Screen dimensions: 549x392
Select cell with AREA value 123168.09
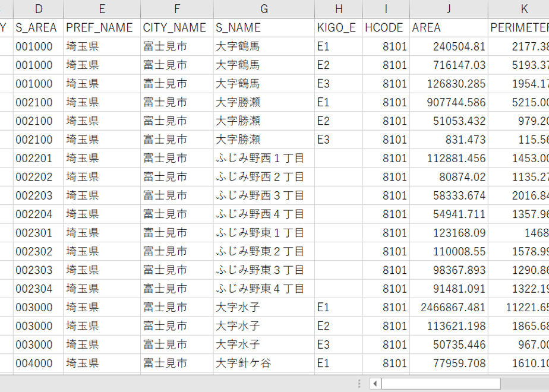tap(449, 233)
